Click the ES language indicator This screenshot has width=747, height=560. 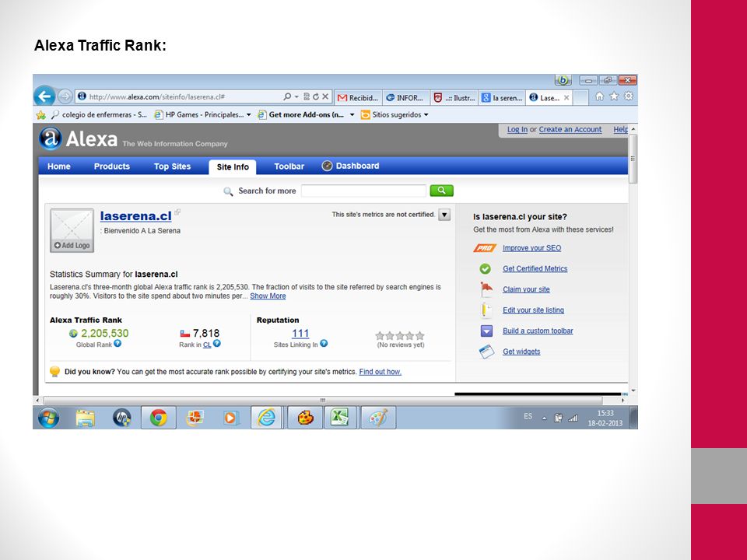[528, 416]
